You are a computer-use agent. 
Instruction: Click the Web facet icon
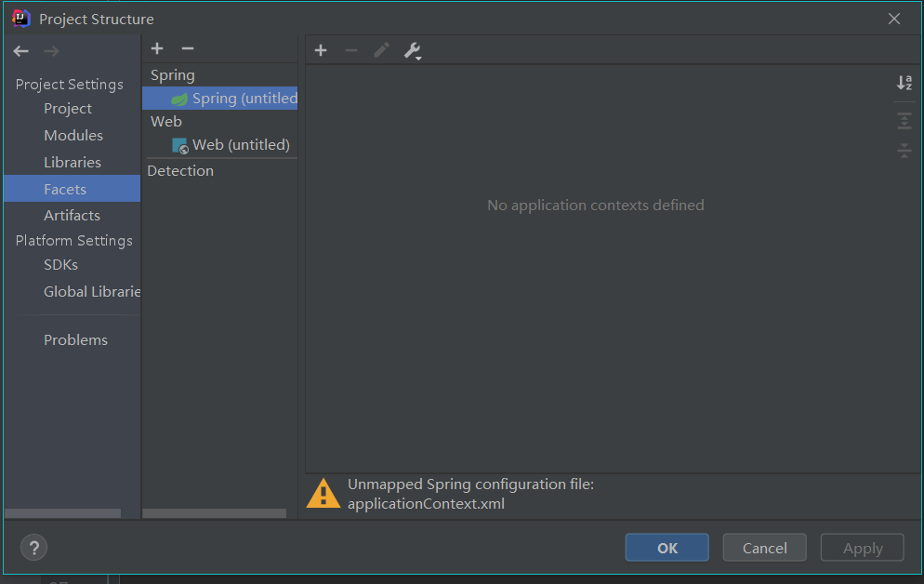(179, 146)
